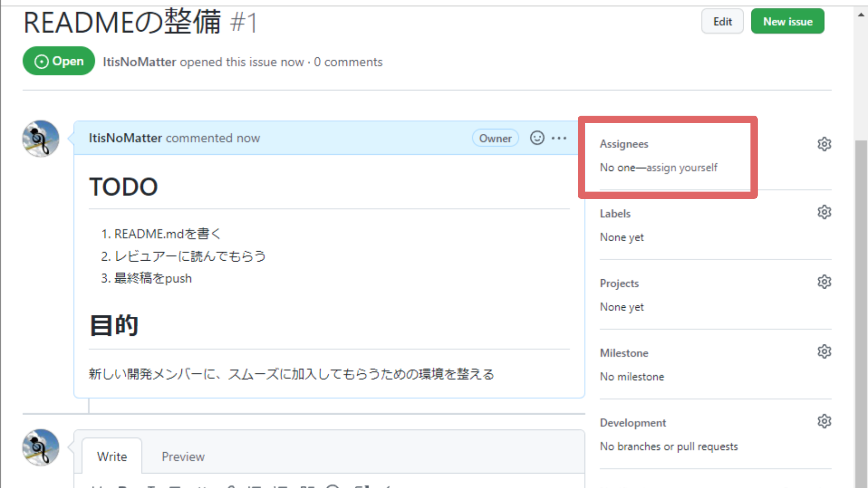
Task: Click the Assignees settings gear
Action: [824, 144]
